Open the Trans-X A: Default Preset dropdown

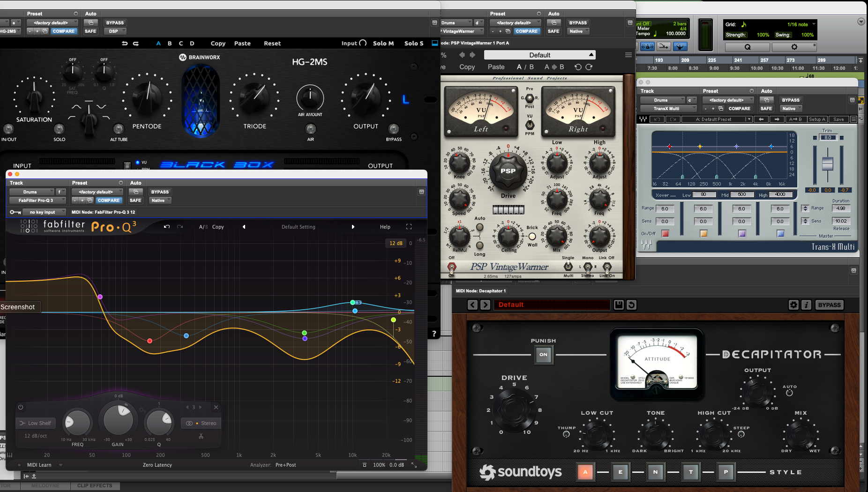(x=717, y=119)
